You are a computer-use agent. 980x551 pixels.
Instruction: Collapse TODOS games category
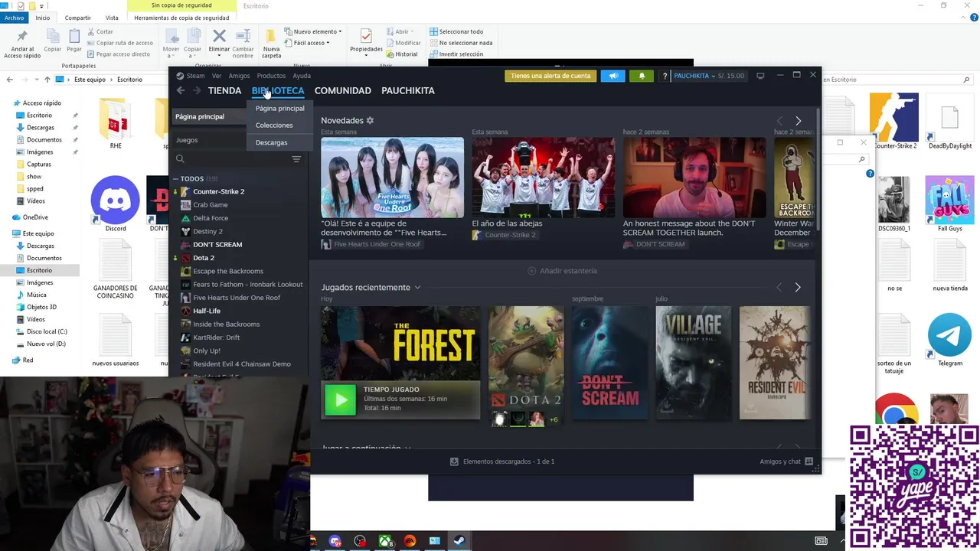[175, 179]
